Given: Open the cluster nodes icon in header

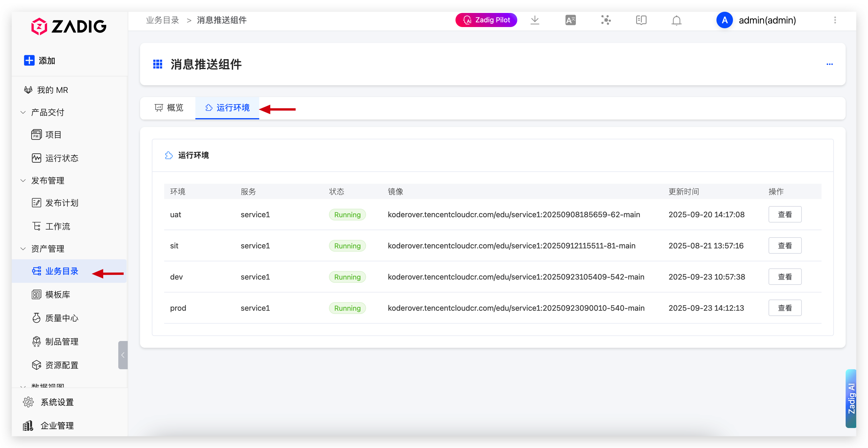Looking at the screenshot, I should click(x=606, y=20).
